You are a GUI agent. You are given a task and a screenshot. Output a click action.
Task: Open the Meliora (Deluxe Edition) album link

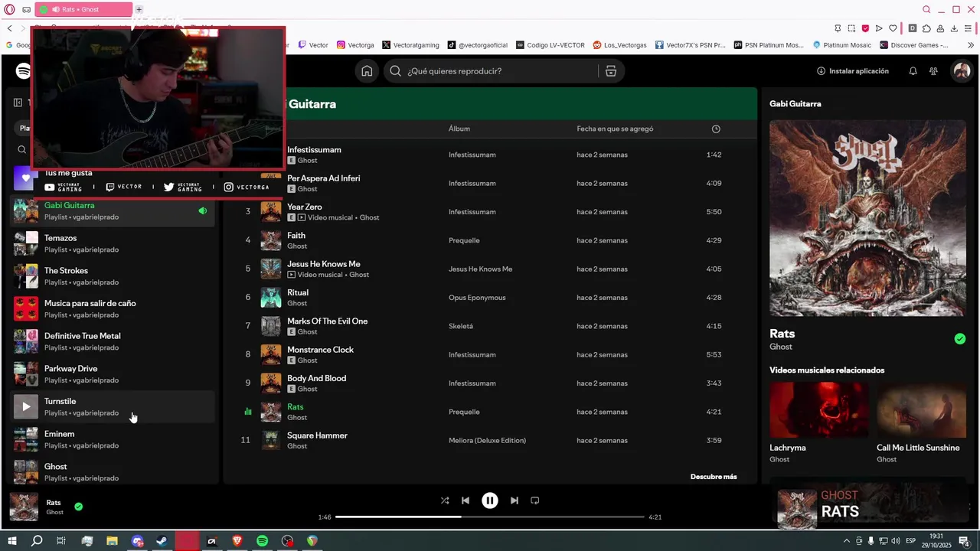click(x=487, y=441)
